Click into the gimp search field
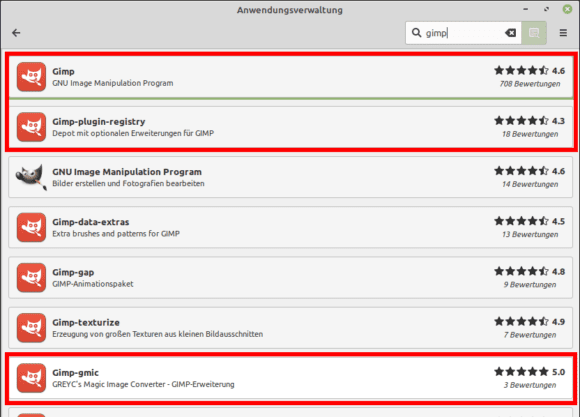The height and width of the screenshot is (417, 580). 463,33
